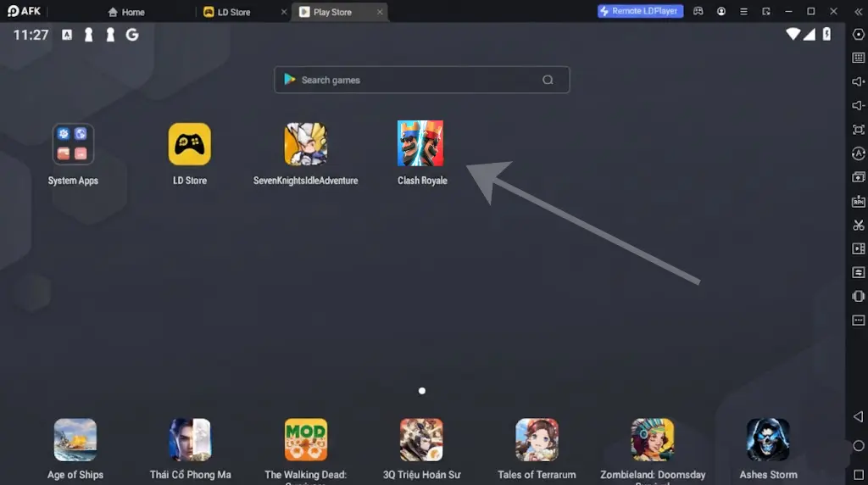Open the hamburger menu in title bar
Viewport: 868px width, 485px height.
click(x=743, y=11)
